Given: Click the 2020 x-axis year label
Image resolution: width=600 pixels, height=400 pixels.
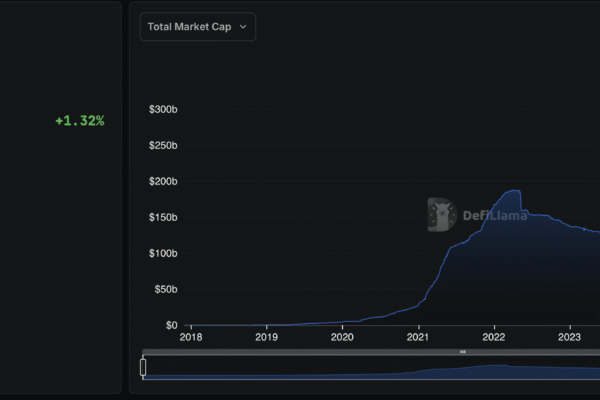Looking at the screenshot, I should [343, 338].
